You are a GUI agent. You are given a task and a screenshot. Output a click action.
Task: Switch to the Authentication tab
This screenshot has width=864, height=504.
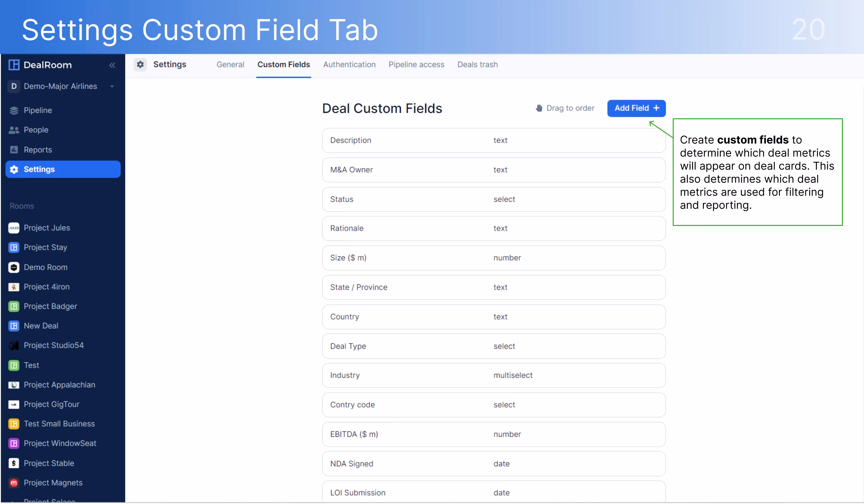pos(349,64)
